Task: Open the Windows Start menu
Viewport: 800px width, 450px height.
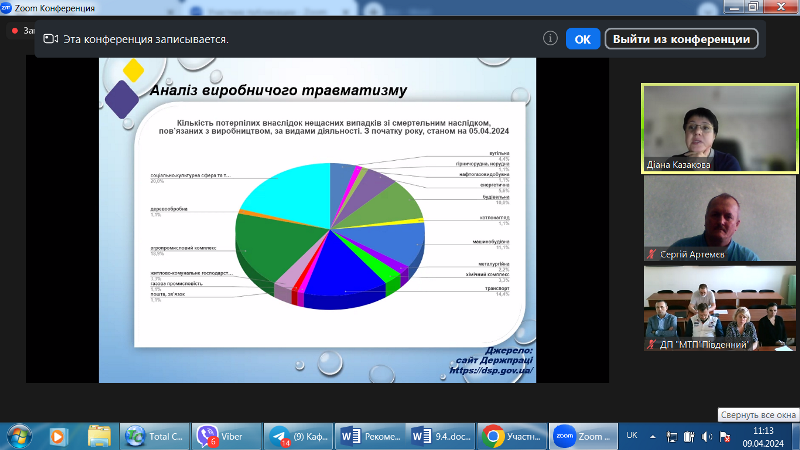Action: 18,435
